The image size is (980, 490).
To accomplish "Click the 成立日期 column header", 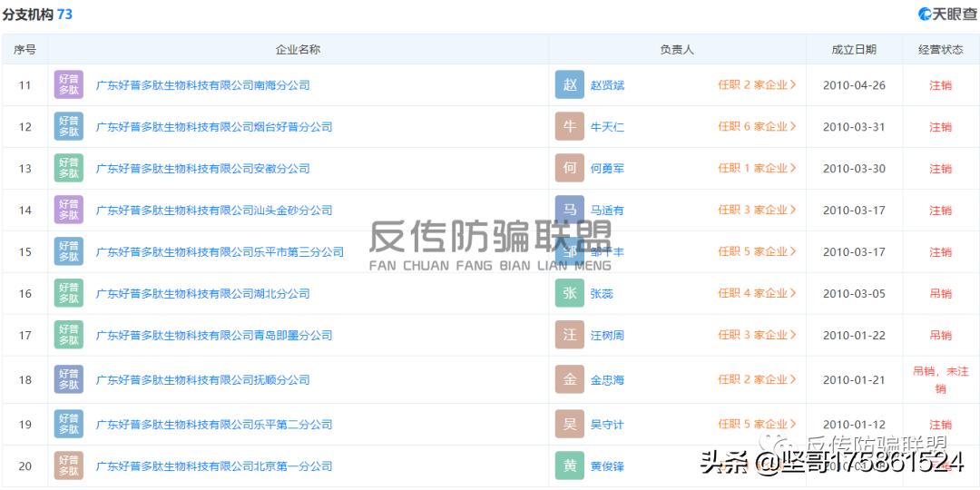I will [x=854, y=49].
